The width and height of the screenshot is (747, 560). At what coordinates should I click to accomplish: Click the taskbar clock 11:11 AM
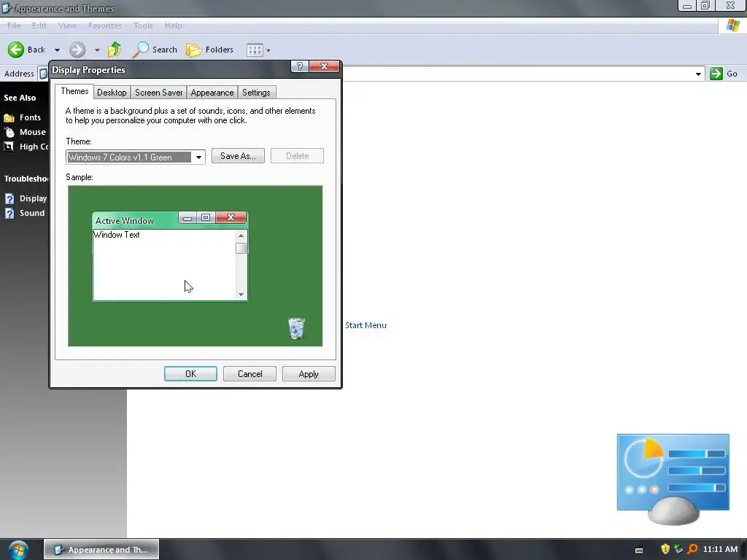point(720,549)
